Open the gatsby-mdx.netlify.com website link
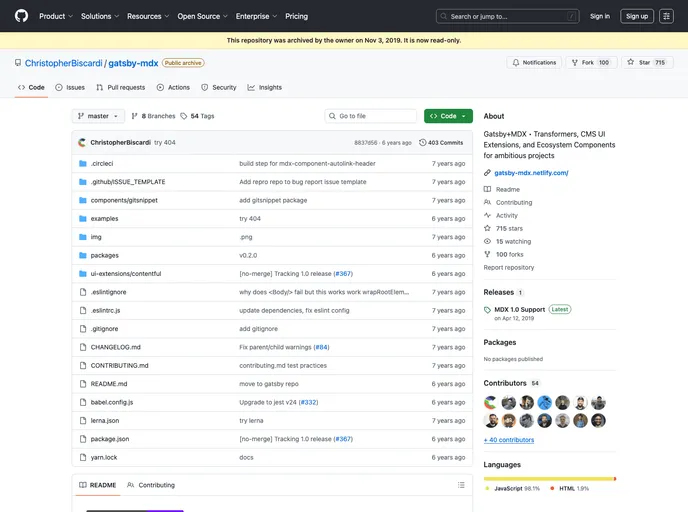 [531, 173]
